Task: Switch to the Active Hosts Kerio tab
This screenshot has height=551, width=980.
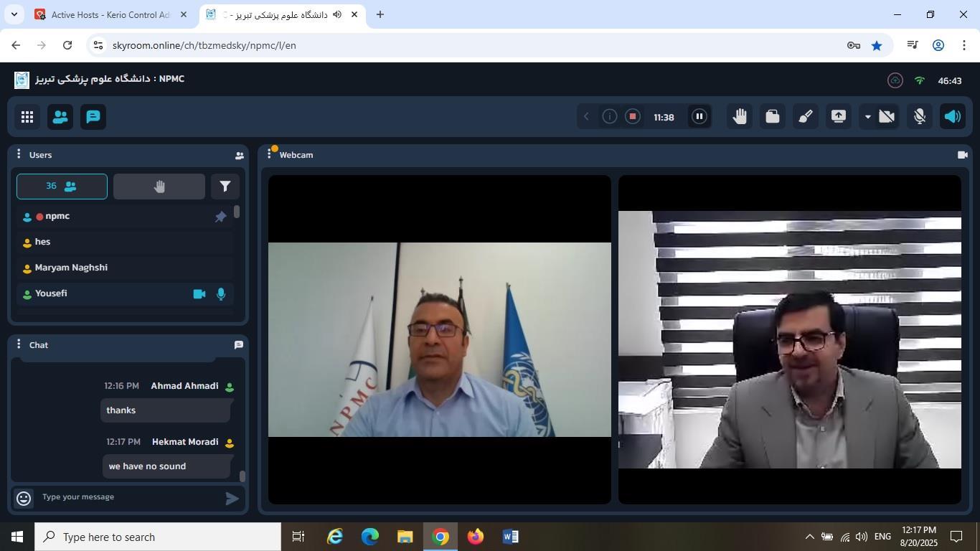Action: 110,14
